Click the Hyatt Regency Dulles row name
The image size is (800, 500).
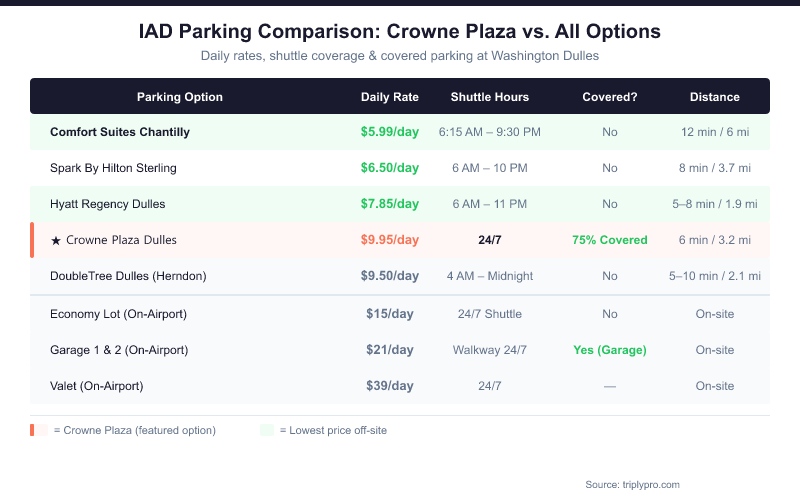click(108, 204)
